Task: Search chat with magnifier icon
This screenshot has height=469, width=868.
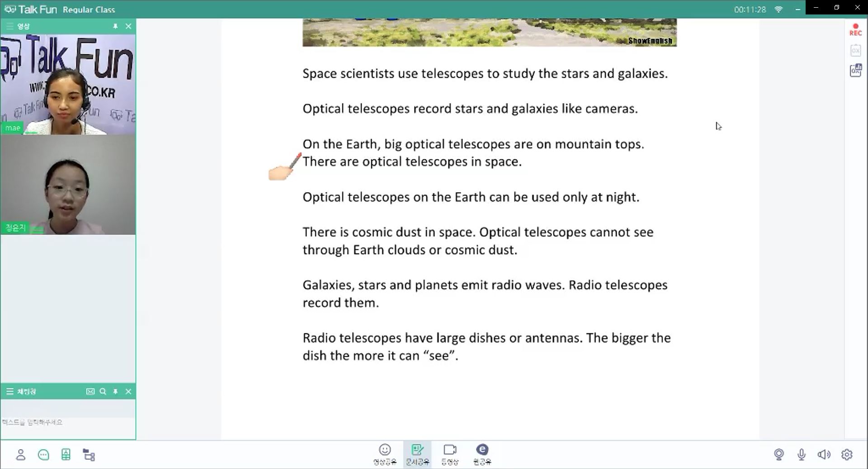Action: [103, 391]
